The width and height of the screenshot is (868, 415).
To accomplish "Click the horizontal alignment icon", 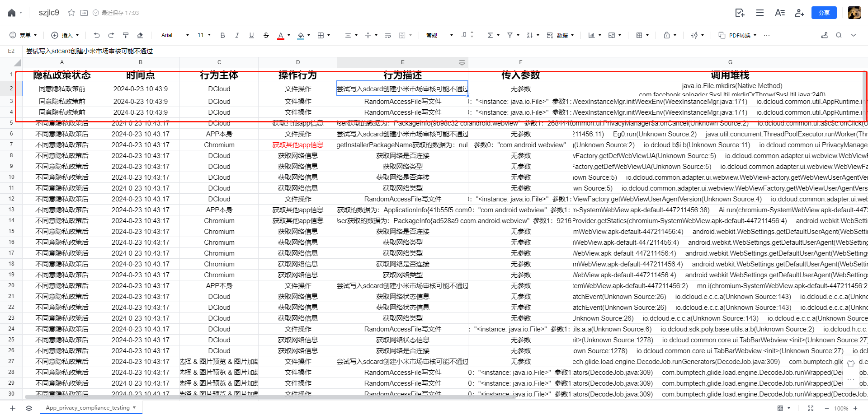I will click(348, 35).
